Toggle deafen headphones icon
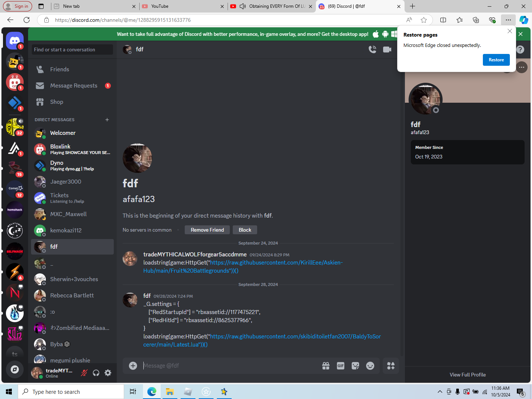The image size is (532, 399). coord(96,373)
